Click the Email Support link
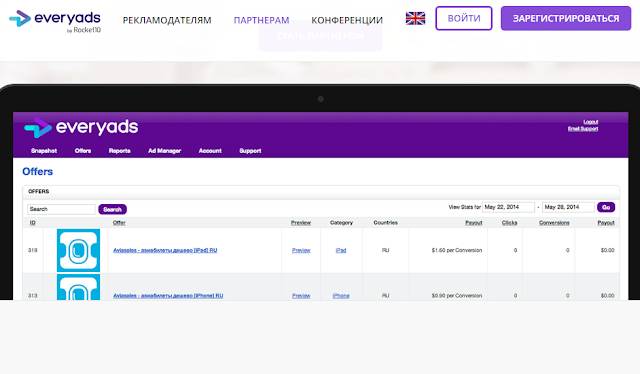The height and width of the screenshot is (374, 640). click(583, 129)
